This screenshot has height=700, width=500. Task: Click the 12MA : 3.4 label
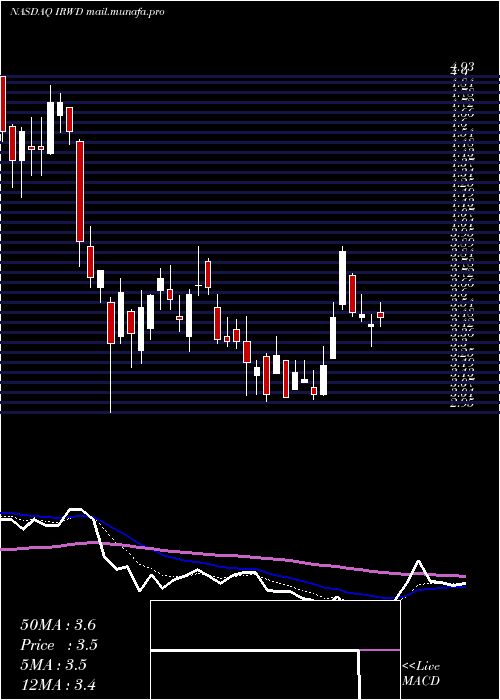coord(58,684)
